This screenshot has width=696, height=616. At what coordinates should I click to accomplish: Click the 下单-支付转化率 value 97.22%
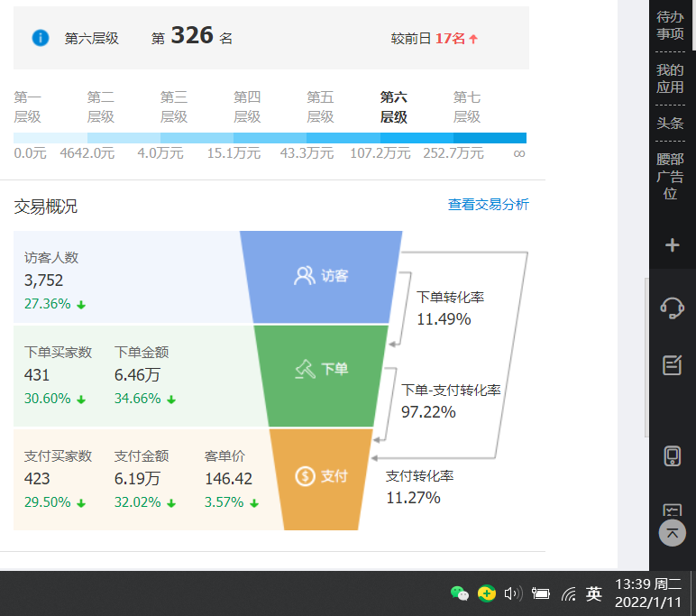point(428,412)
